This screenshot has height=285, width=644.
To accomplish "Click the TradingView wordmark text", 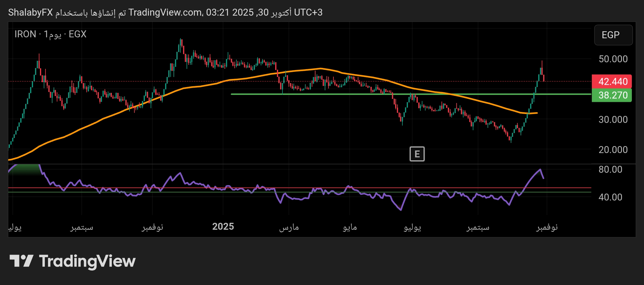I will pos(87,261).
